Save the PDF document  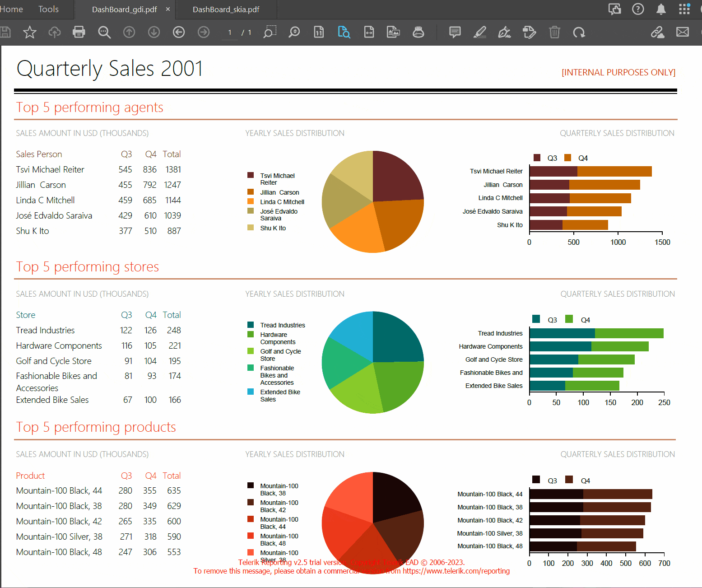[x=6, y=32]
